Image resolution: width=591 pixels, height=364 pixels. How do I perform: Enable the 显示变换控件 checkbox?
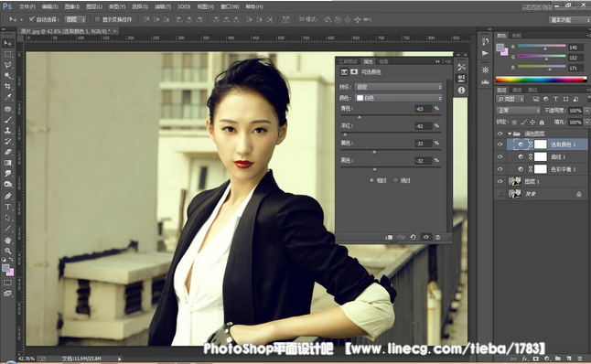tap(97, 19)
